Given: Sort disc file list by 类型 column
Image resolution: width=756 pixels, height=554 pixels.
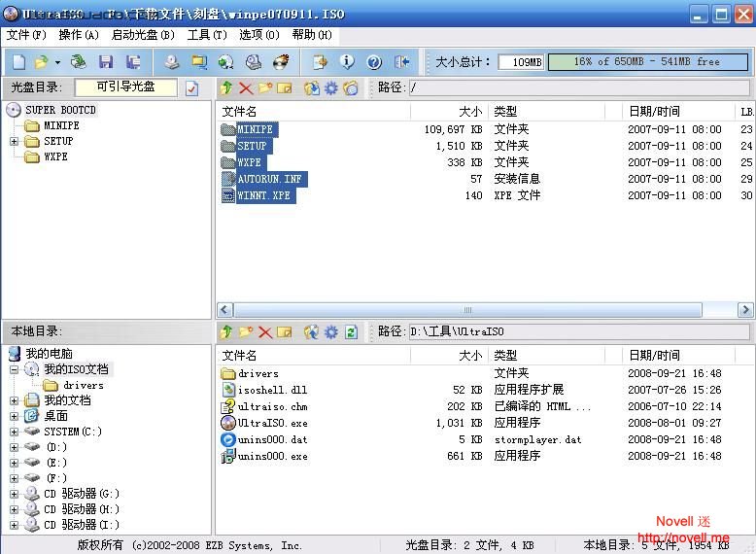Looking at the screenshot, I should coord(547,112).
